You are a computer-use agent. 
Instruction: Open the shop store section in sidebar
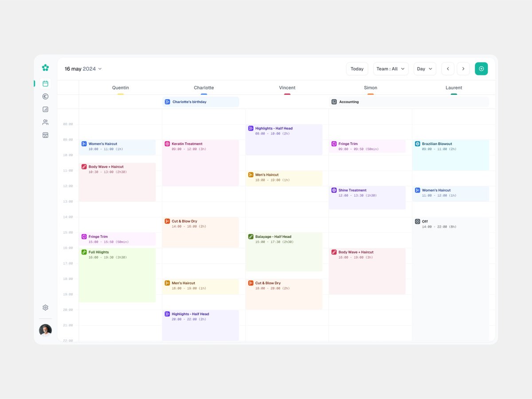[45, 135]
